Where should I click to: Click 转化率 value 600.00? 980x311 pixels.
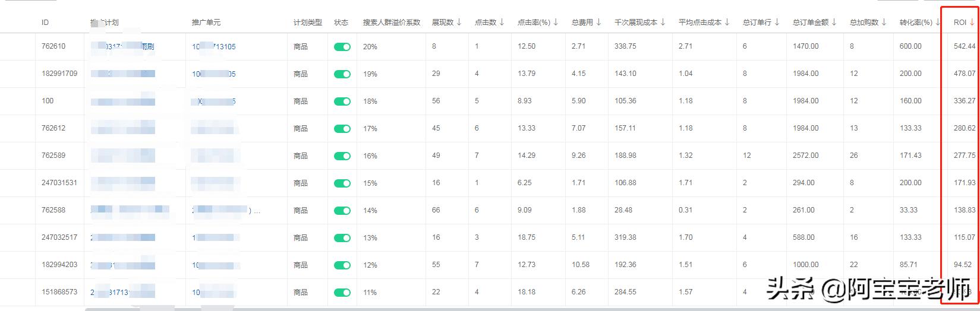[910, 46]
